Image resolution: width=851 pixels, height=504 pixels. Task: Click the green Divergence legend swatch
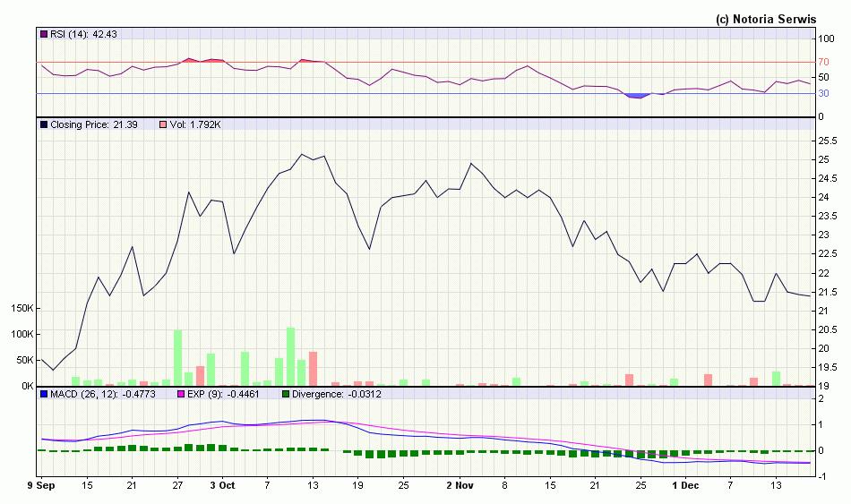coord(286,395)
